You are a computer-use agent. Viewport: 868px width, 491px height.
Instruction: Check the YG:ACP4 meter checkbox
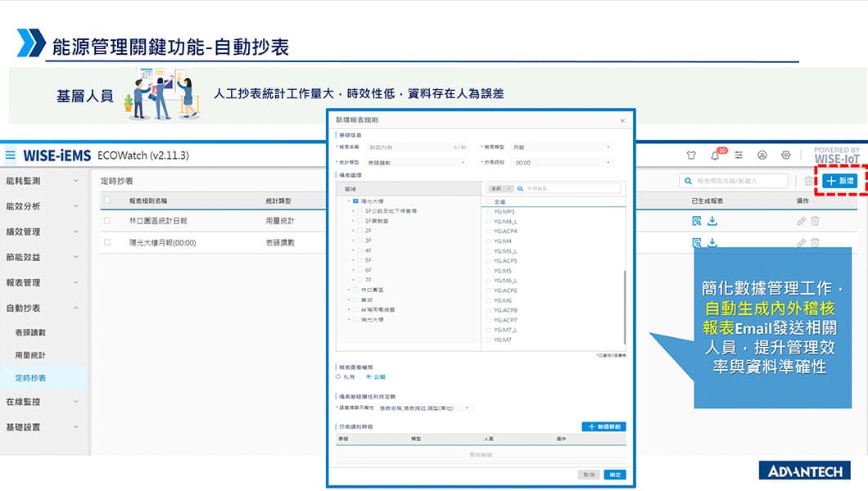pos(488,231)
